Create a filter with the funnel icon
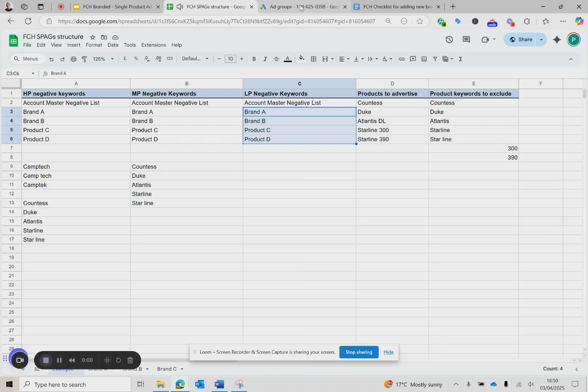Screen dimensions: 588x392 coord(435,59)
